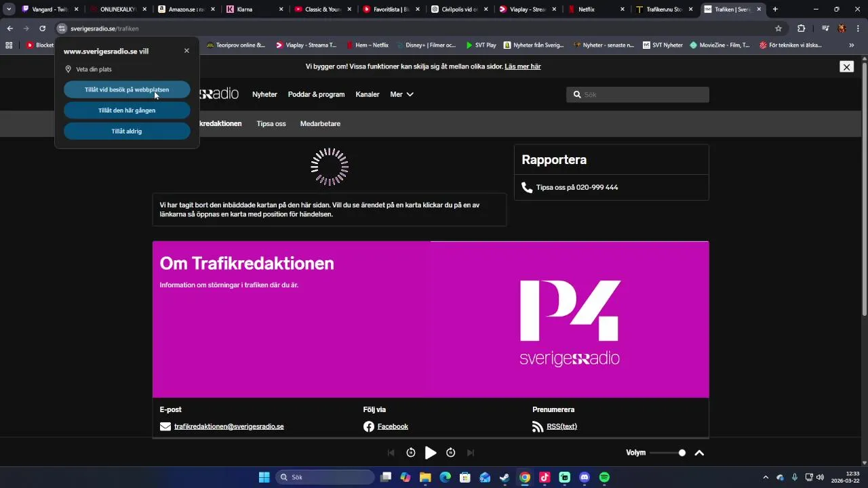The image size is (868, 488).
Task: Open the Blocket bookmark
Action: click(x=40, y=45)
